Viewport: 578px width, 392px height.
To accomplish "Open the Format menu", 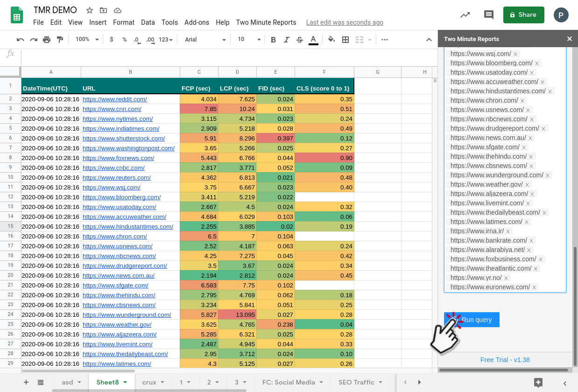I will pos(124,22).
